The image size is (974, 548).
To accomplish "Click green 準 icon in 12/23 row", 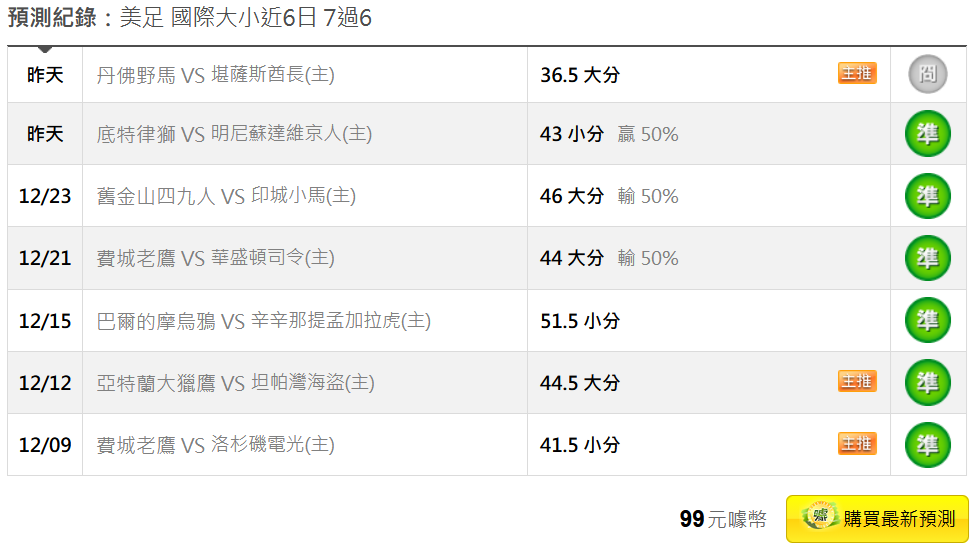I will pos(927,196).
